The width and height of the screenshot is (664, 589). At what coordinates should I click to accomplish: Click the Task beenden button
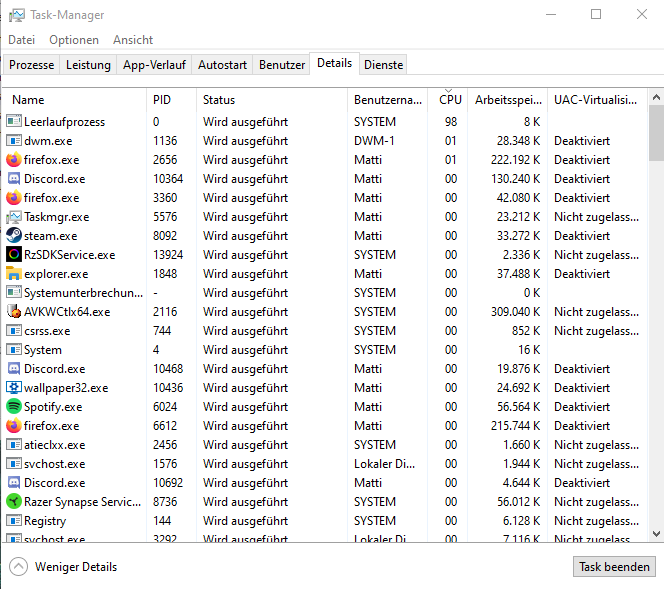tap(614, 567)
